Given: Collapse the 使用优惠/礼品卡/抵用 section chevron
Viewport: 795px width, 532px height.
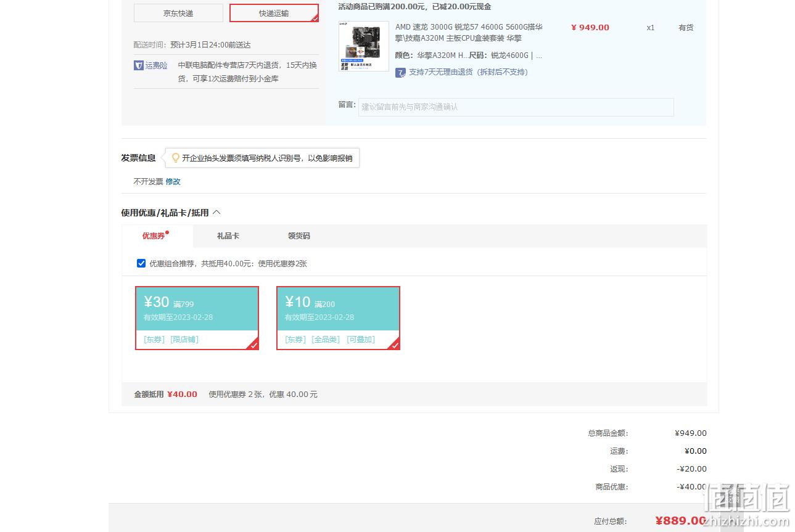Looking at the screenshot, I should coord(216,213).
